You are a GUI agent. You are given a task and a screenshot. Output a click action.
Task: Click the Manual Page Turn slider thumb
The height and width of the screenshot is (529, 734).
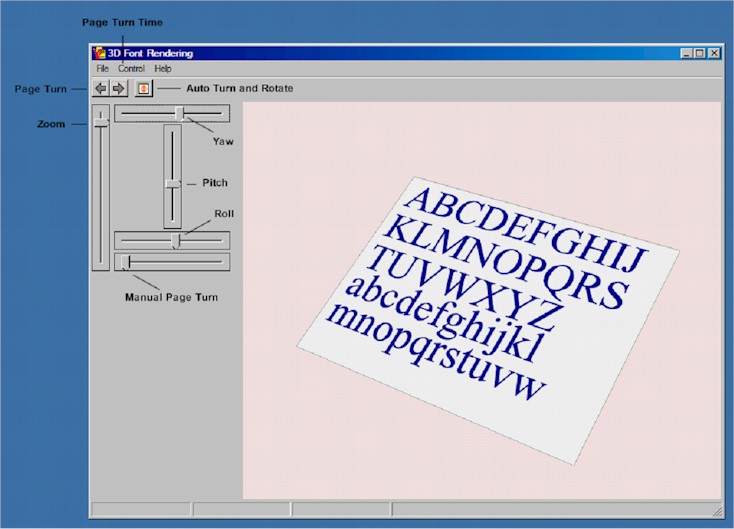(125, 262)
